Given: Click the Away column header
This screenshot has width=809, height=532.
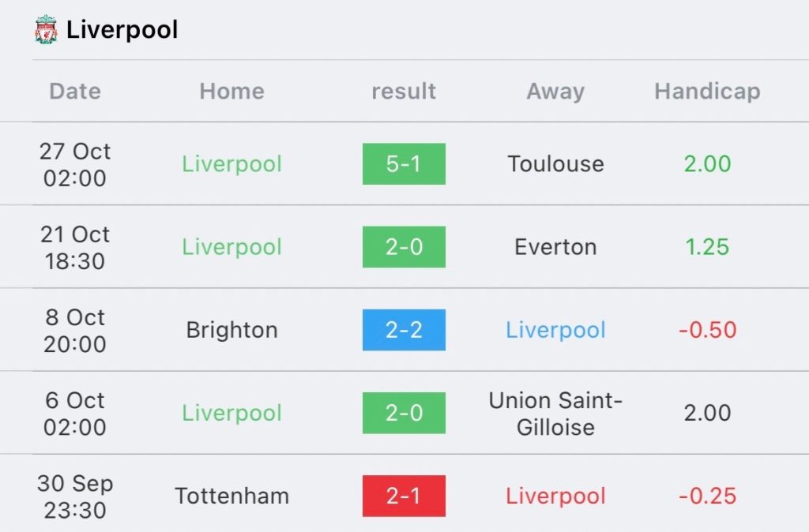Looking at the screenshot, I should click(555, 92).
